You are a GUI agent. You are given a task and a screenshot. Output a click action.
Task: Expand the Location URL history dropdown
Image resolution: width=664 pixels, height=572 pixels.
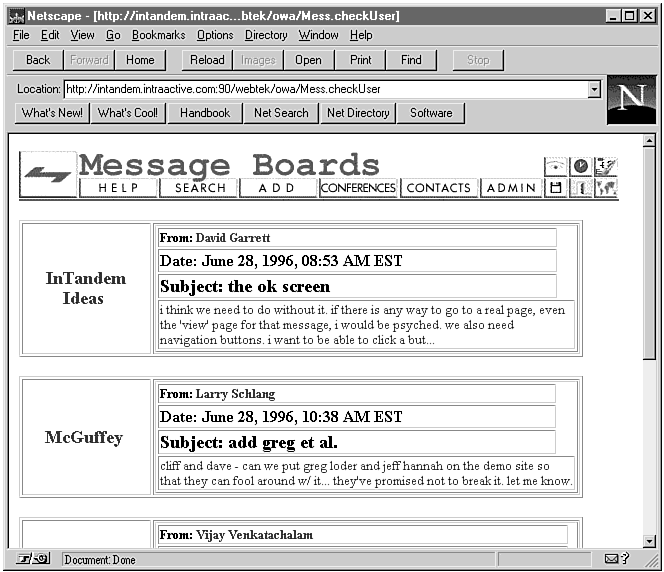(594, 89)
